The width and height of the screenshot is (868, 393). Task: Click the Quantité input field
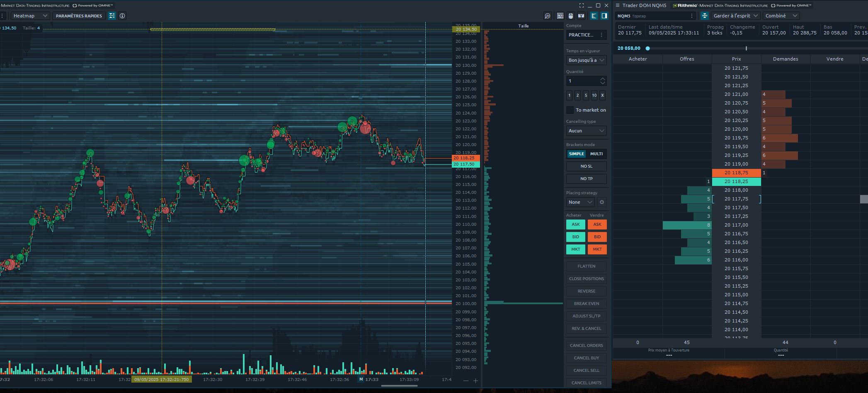[x=586, y=81]
